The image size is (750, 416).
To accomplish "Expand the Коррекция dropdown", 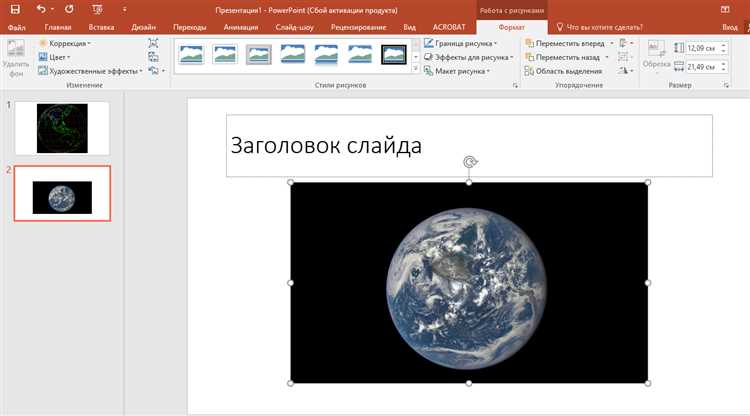I will click(x=66, y=44).
